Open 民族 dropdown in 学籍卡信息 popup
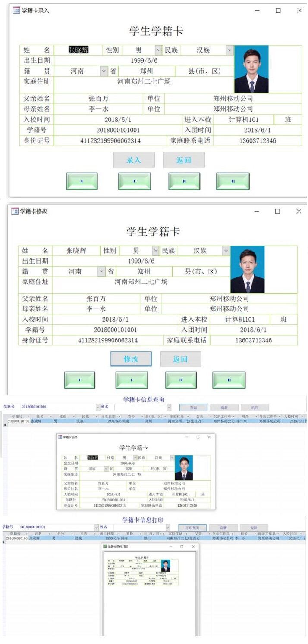The height and width of the screenshot is (644, 308). pos(172,458)
